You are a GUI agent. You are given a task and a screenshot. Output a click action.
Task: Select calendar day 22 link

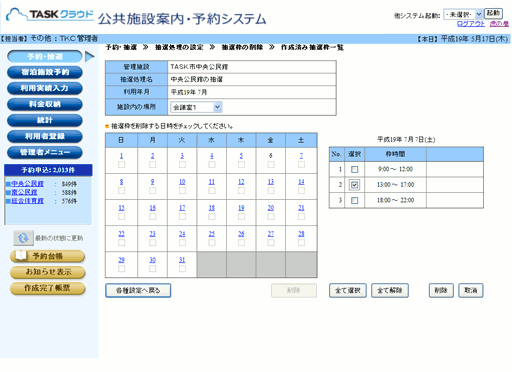point(122,234)
